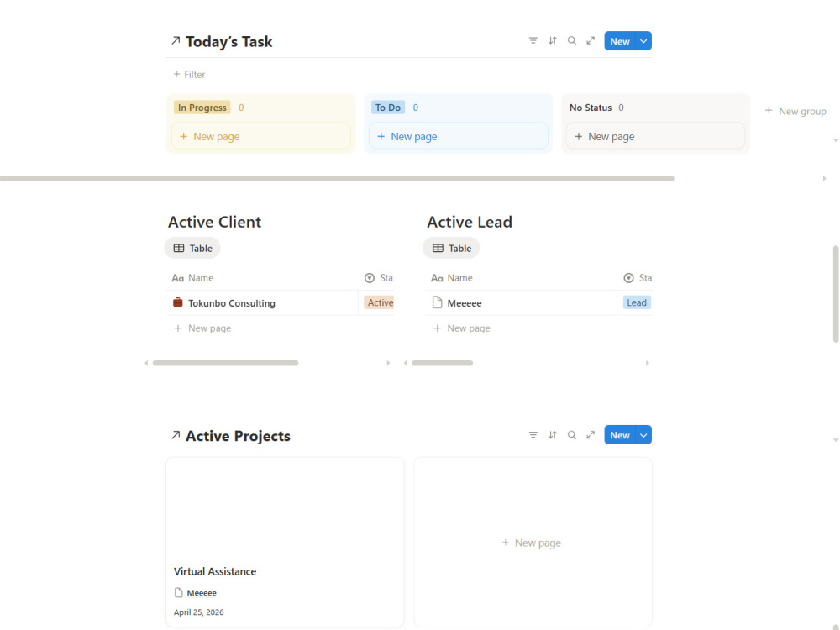The width and height of the screenshot is (840, 630).
Task: Click horizontal scrollbar under Today's Task board
Action: pyautogui.click(x=337, y=178)
